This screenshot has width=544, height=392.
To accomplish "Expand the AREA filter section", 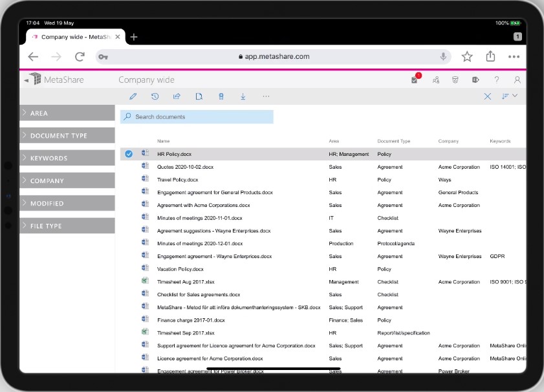I will click(67, 113).
